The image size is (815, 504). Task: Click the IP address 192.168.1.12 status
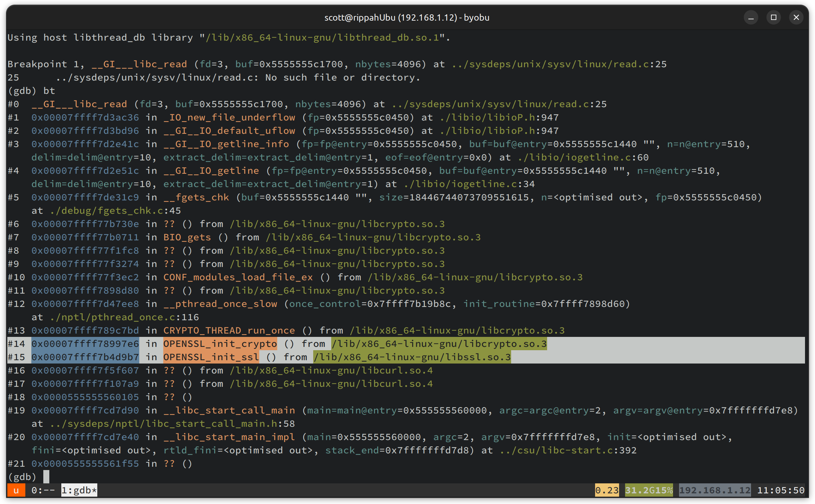tap(714, 490)
